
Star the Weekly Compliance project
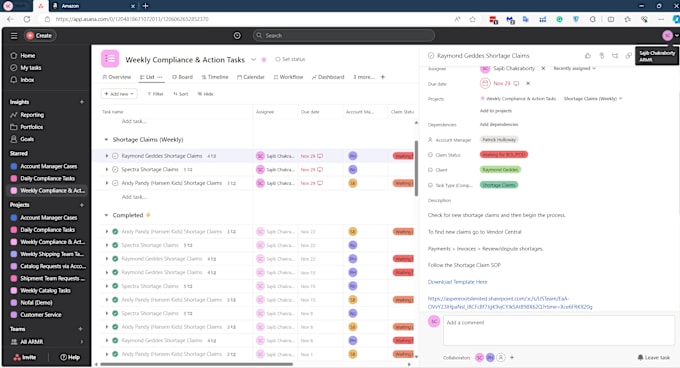coord(264,59)
